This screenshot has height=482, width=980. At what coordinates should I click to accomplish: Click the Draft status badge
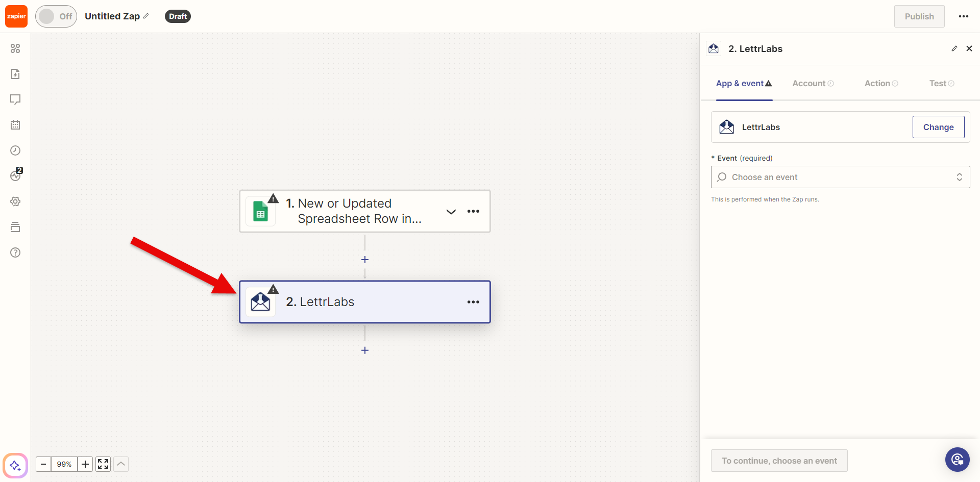[178, 16]
